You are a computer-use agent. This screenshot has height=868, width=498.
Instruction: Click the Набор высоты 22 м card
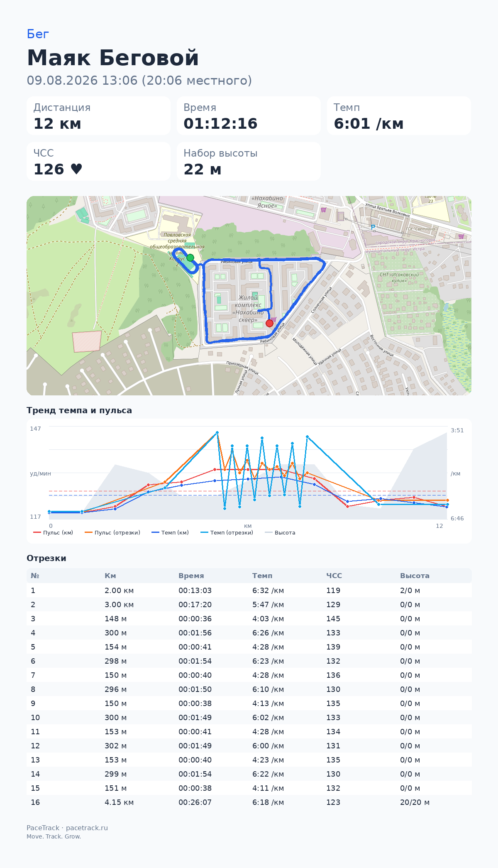[249, 162]
